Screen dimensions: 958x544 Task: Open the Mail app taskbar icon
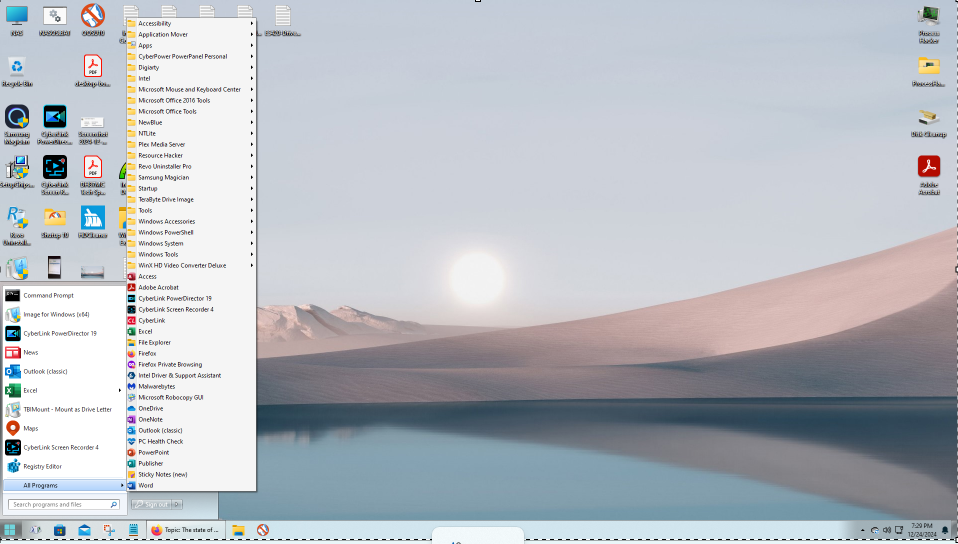click(x=84, y=530)
